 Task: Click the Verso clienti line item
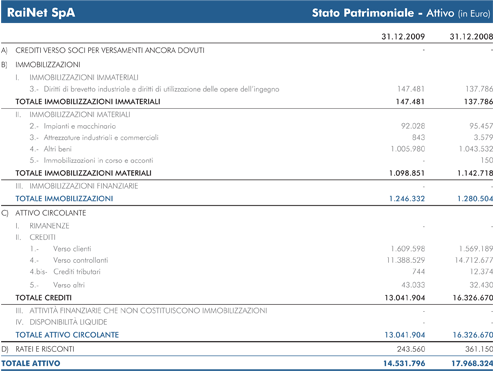(x=72, y=249)
